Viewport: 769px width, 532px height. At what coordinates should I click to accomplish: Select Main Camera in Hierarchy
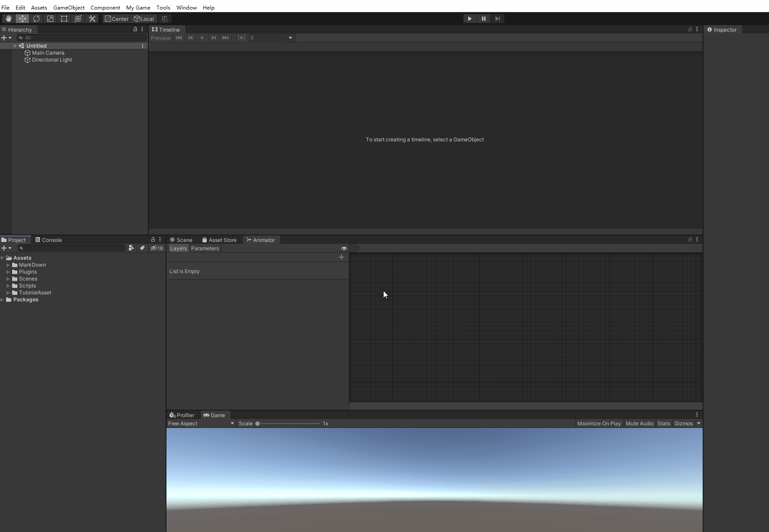coord(48,53)
